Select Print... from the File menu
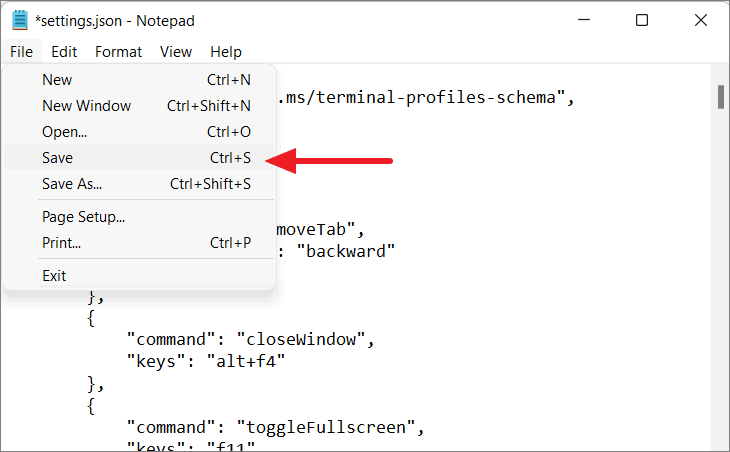 (x=139, y=243)
